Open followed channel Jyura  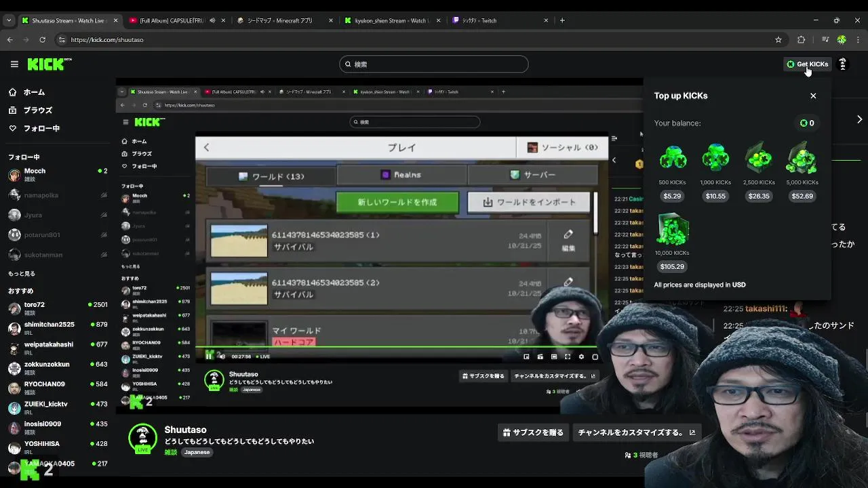click(x=57, y=215)
